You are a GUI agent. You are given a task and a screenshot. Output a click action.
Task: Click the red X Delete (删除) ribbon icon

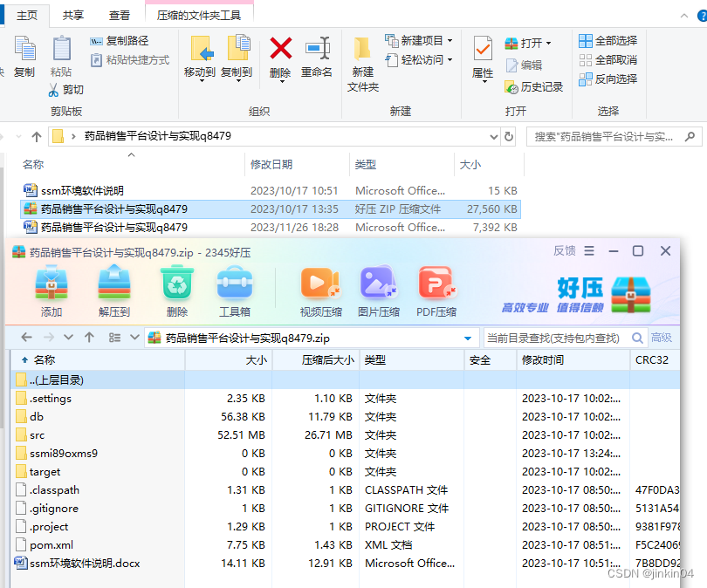[x=280, y=48]
